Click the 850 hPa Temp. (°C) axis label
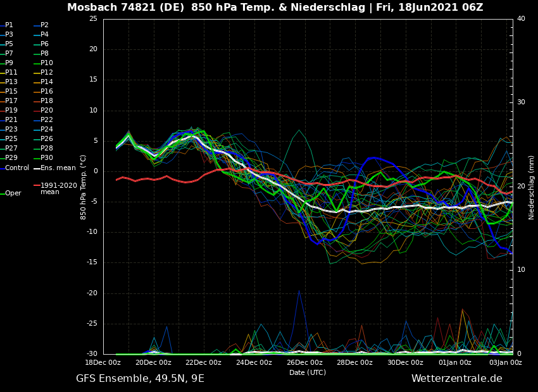This screenshot has width=538, height=392. click(84, 187)
